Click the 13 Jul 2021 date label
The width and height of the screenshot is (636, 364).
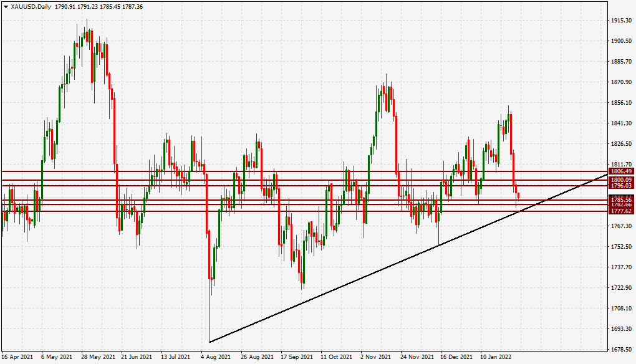tap(175, 357)
